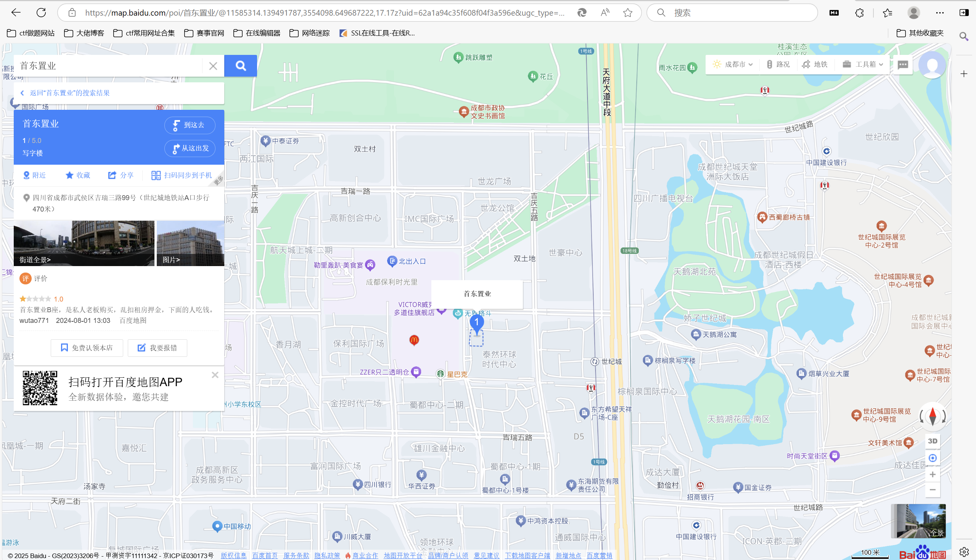Click 免费认领本店 button

pyautogui.click(x=87, y=348)
